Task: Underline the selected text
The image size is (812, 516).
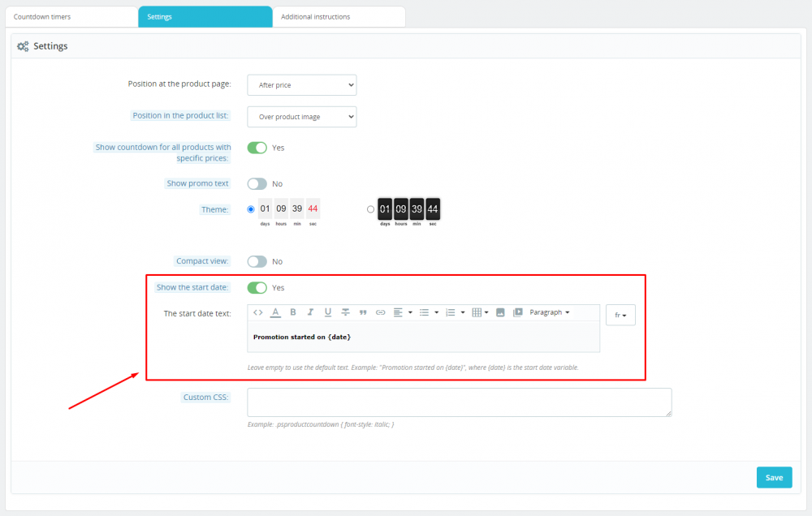Action: (327, 312)
